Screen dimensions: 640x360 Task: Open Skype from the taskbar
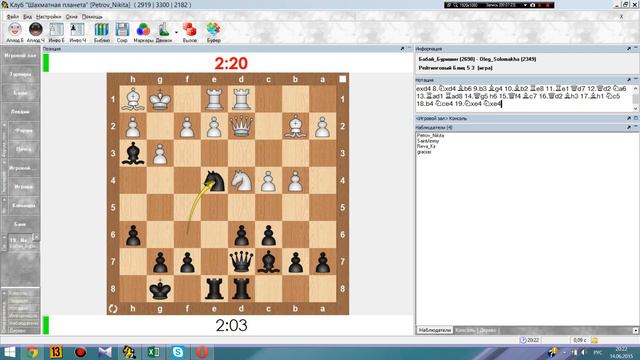(x=178, y=352)
